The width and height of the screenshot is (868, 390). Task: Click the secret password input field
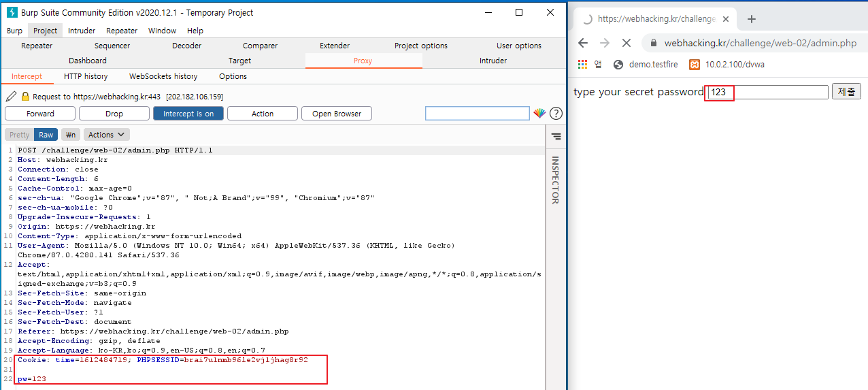[767, 92]
